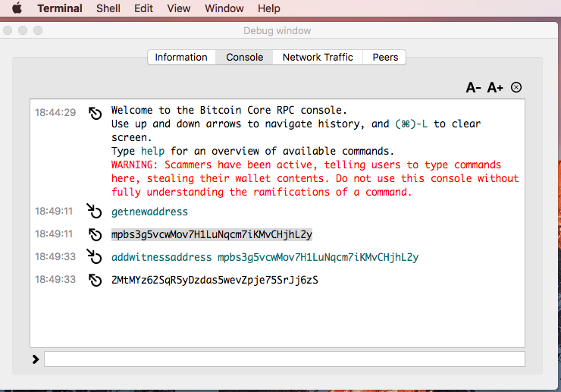561x392 pixels.
Task: Click the command input field
Action: (284, 359)
